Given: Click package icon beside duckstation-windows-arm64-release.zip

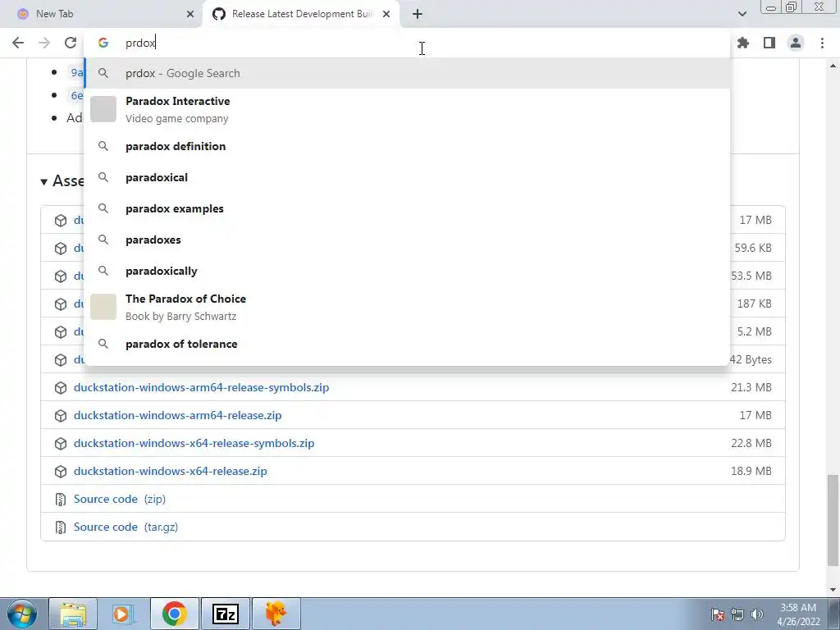Looking at the screenshot, I should click(x=61, y=416).
